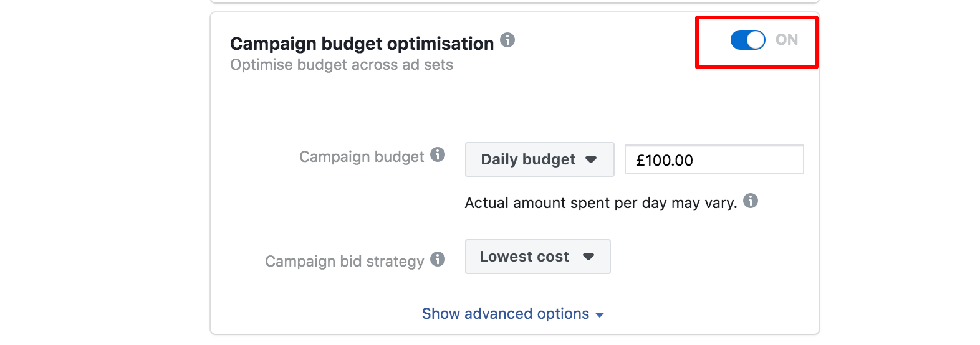The height and width of the screenshot is (345, 980).
Task: Click the Campaign budget optimisation heading
Action: pyautogui.click(x=362, y=44)
